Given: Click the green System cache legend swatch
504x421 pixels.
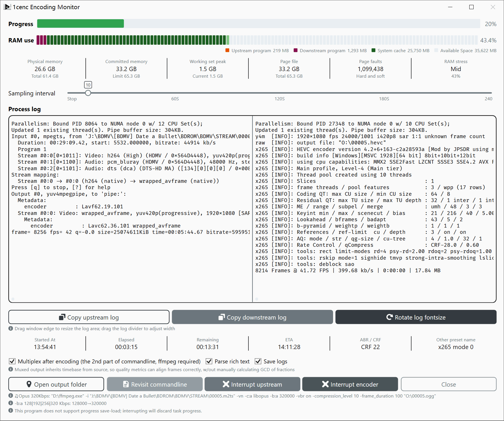Looking at the screenshot, I should coord(373,50).
